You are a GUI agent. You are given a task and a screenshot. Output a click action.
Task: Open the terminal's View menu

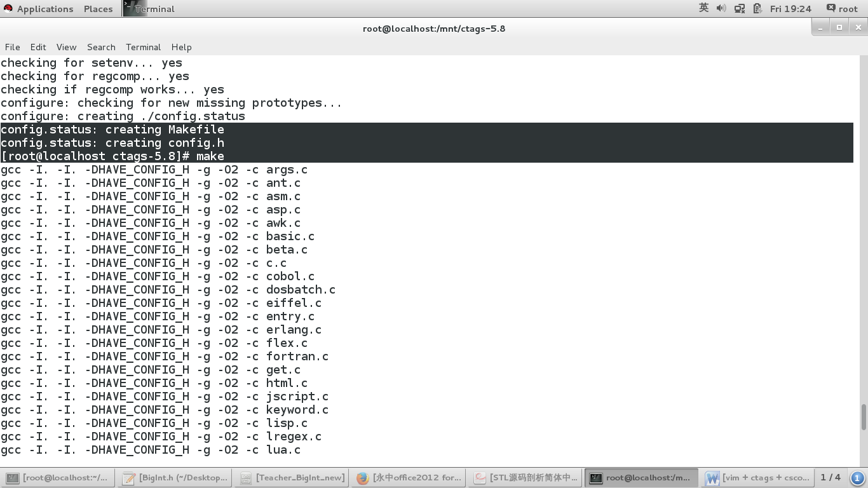pyautogui.click(x=66, y=47)
